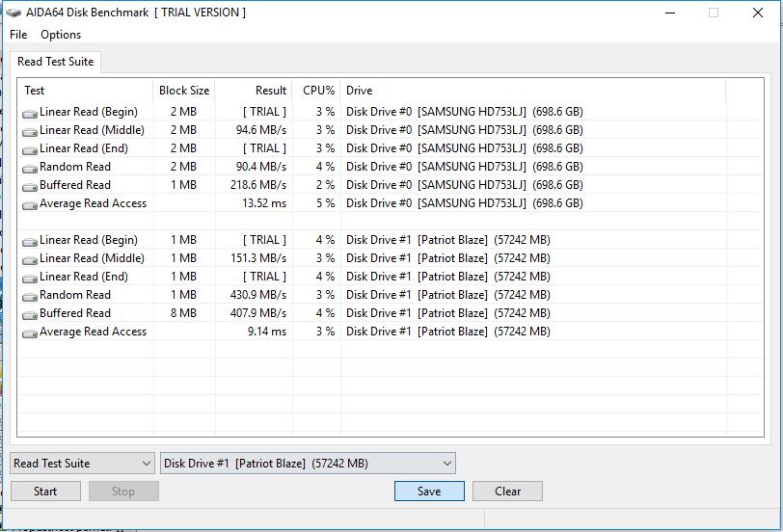The height and width of the screenshot is (532, 783).
Task: Open the File menu
Action: pyautogui.click(x=18, y=35)
